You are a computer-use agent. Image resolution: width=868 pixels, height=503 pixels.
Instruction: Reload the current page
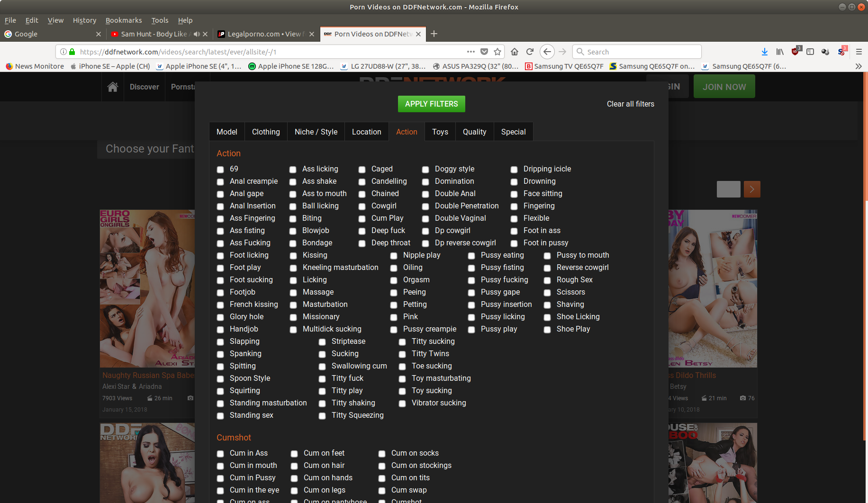coord(530,52)
